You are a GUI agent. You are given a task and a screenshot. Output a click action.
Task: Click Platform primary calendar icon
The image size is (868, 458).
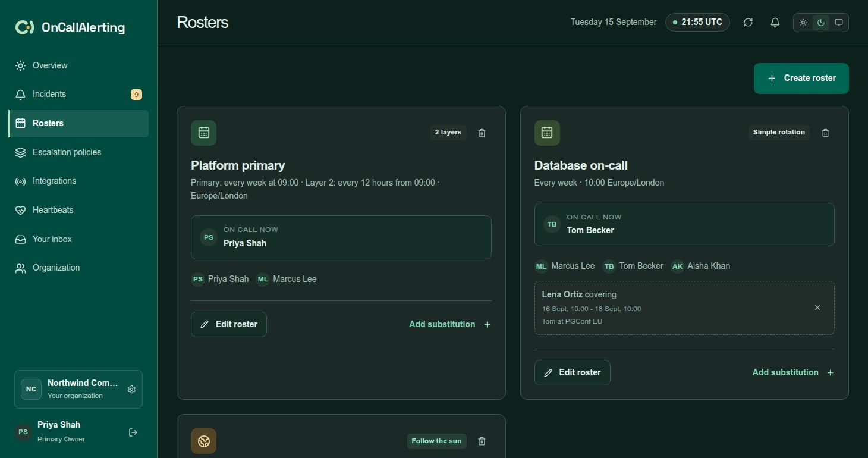pos(203,133)
